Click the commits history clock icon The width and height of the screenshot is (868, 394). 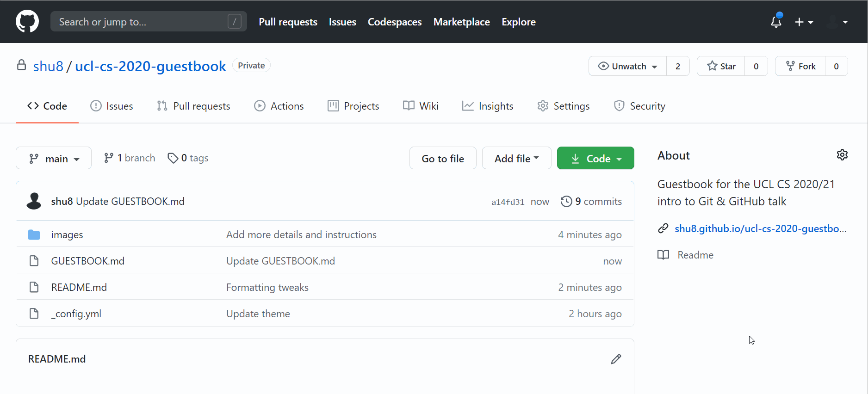tap(566, 201)
